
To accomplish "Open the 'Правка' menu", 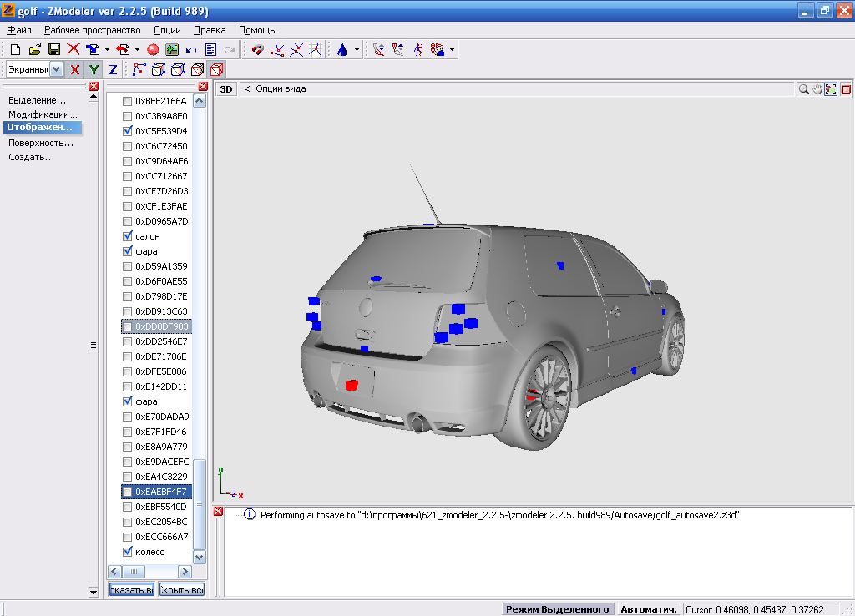I will (210, 30).
